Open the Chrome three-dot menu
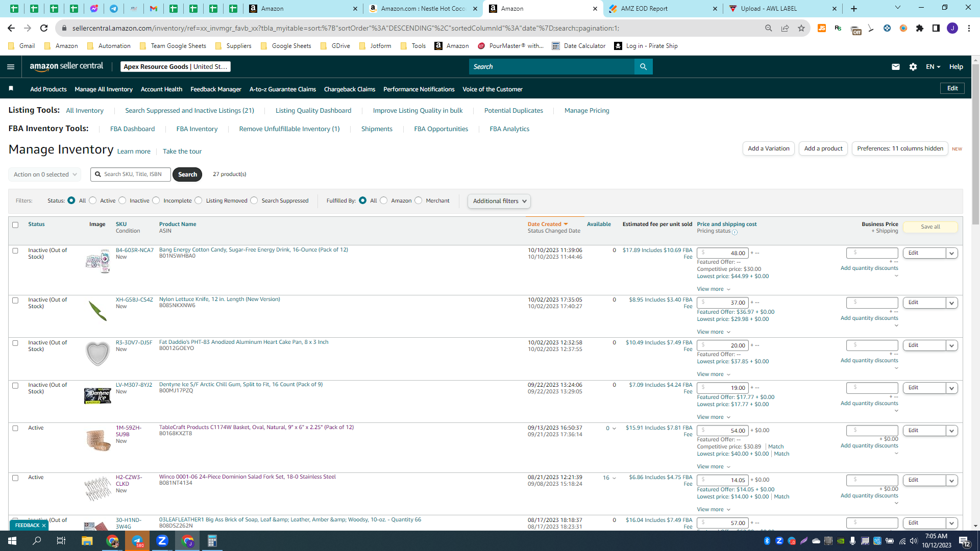 969,28
